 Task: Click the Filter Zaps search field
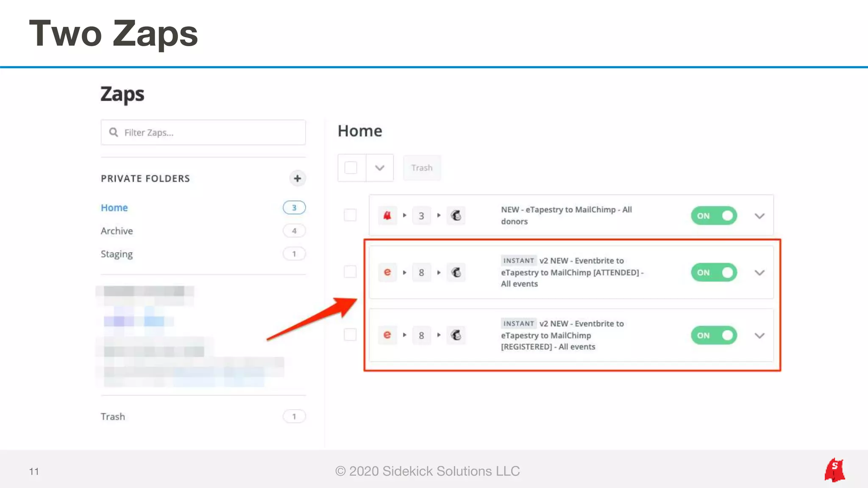203,133
